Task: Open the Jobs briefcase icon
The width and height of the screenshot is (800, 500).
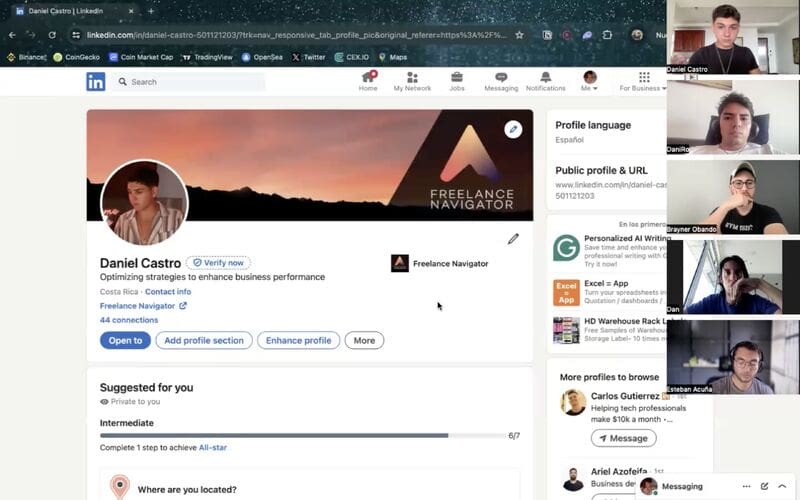Action: click(x=456, y=78)
